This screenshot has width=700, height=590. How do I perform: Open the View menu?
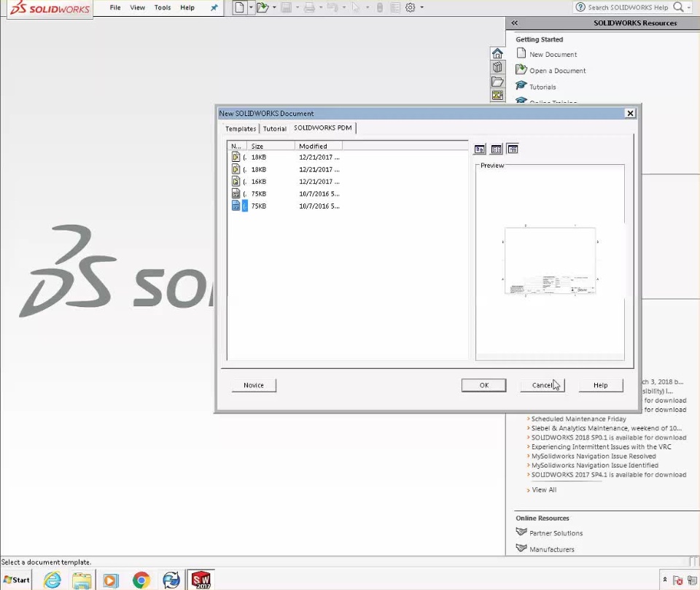[x=138, y=7]
